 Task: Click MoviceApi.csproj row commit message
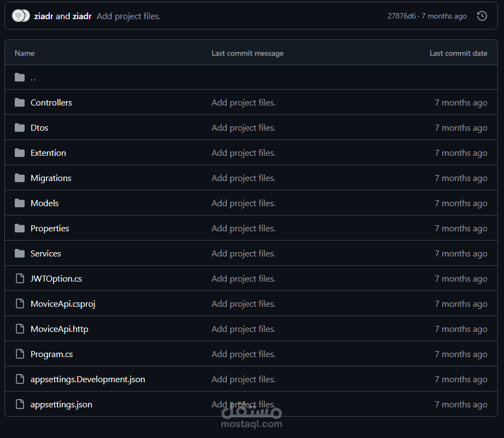click(x=243, y=303)
